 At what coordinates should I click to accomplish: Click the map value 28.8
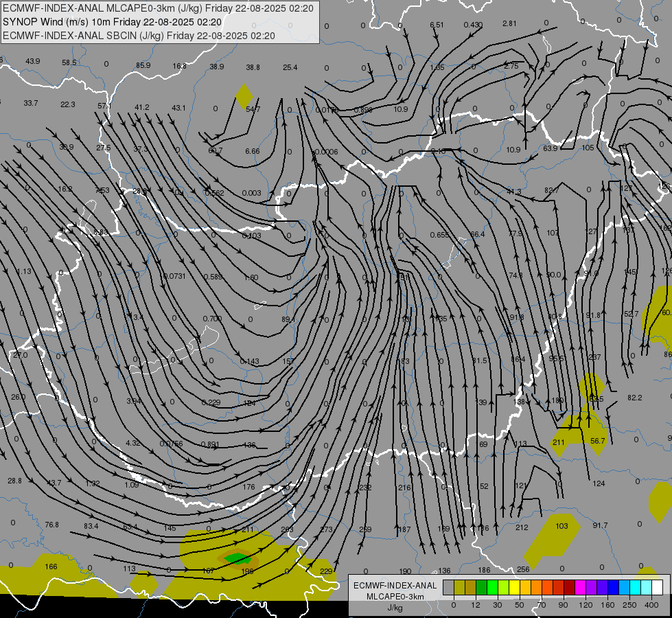(x=14, y=481)
